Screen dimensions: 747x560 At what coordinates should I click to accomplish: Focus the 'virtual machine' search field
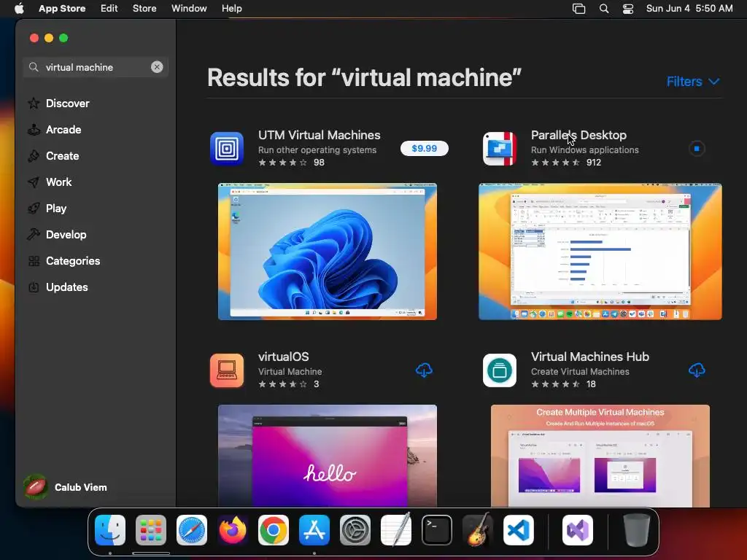[x=96, y=67]
